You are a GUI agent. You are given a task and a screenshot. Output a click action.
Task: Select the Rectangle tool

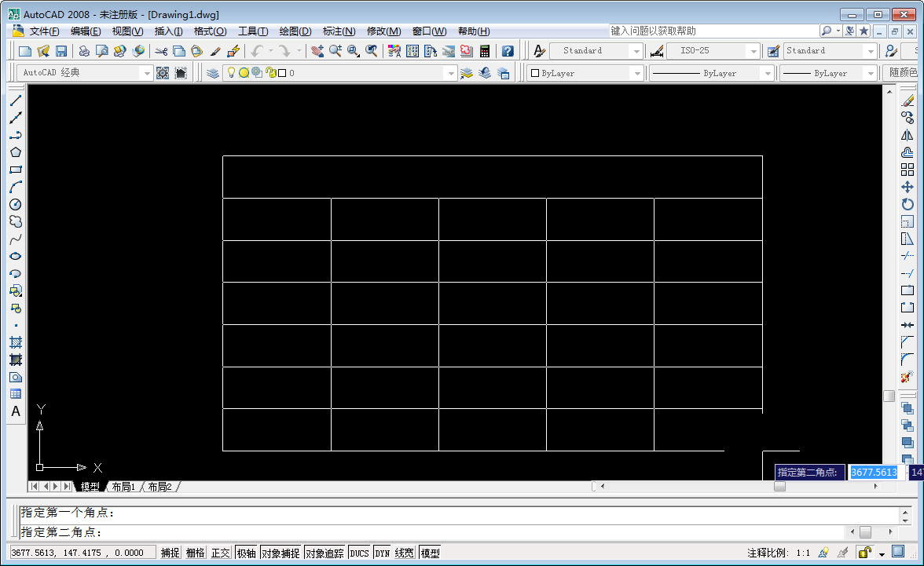[x=16, y=169]
